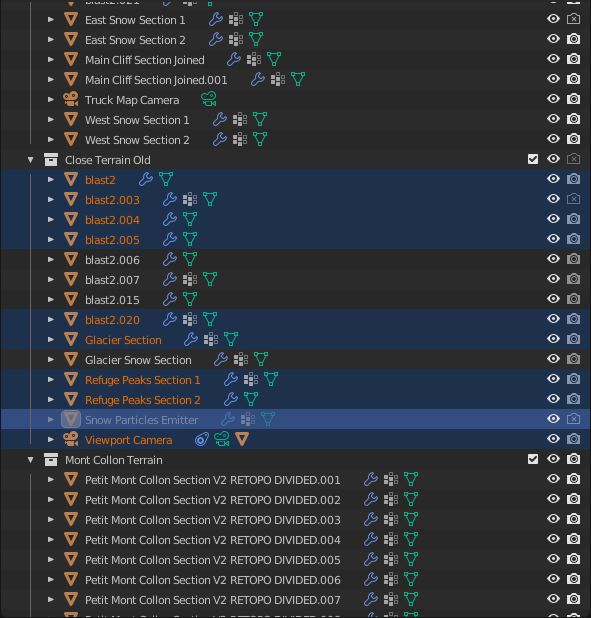This screenshot has width=591, height=618.
Task: Select the blast2.015 object name
Action: tap(112, 300)
